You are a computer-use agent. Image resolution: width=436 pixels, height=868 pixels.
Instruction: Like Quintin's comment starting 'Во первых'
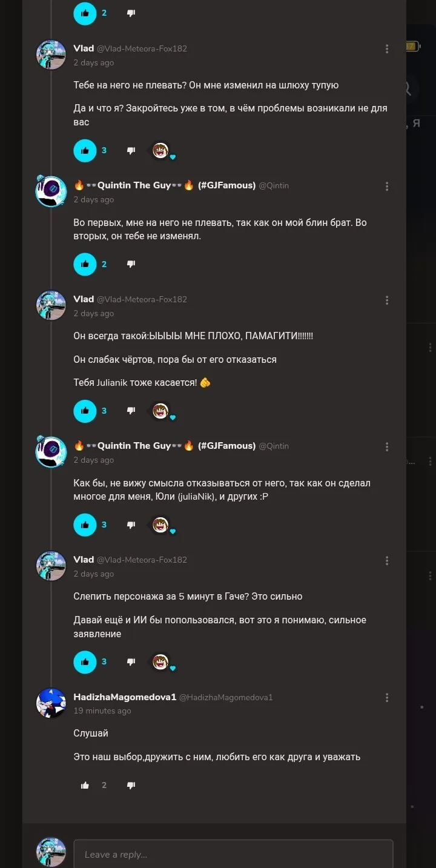(x=85, y=264)
